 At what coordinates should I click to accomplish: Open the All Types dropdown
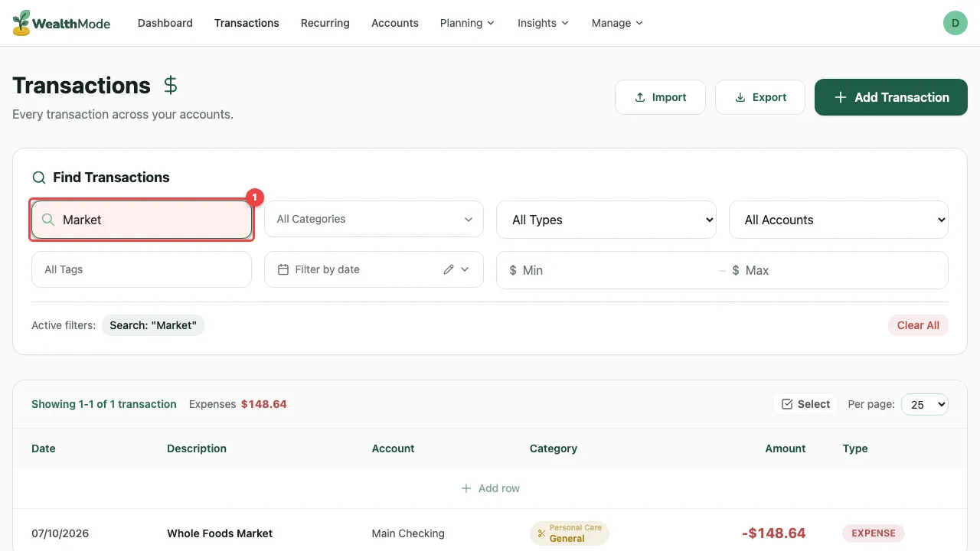pyautogui.click(x=606, y=220)
